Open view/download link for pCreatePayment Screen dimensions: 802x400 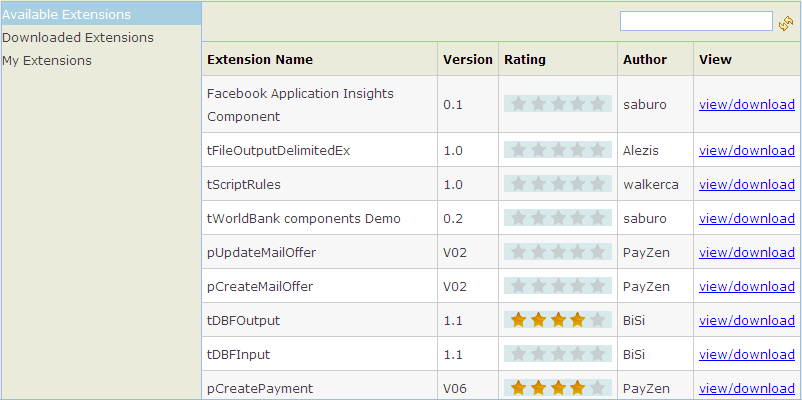pyautogui.click(x=746, y=388)
